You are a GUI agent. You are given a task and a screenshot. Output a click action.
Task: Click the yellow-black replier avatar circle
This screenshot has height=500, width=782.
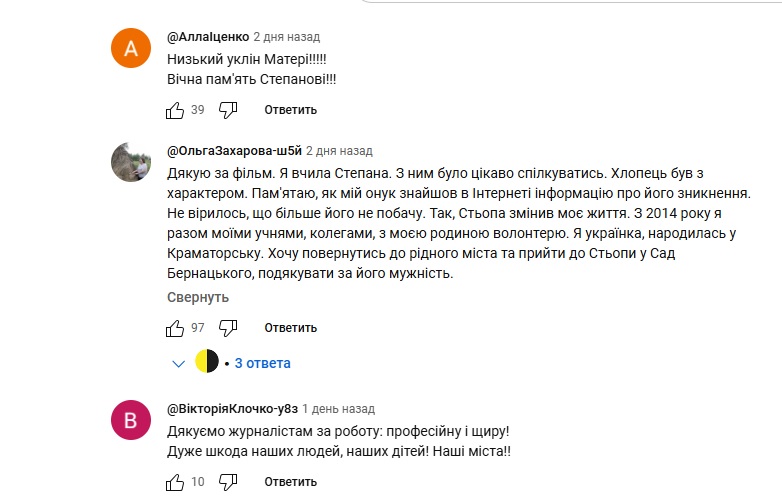206,361
